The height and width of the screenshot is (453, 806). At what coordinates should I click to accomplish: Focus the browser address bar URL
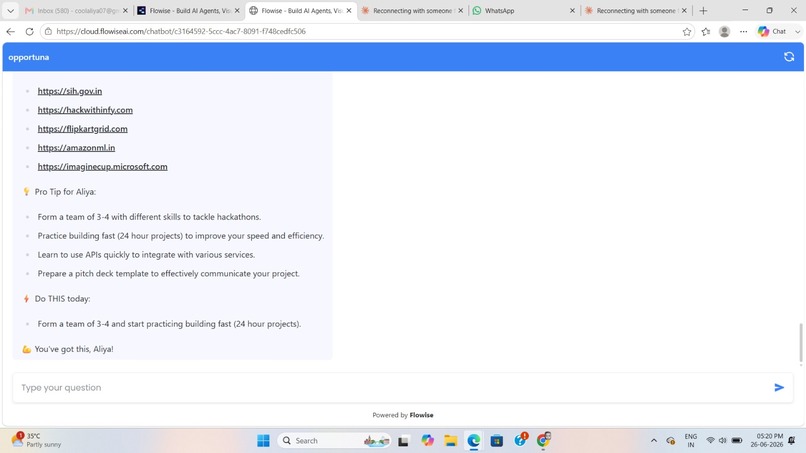tap(181, 31)
